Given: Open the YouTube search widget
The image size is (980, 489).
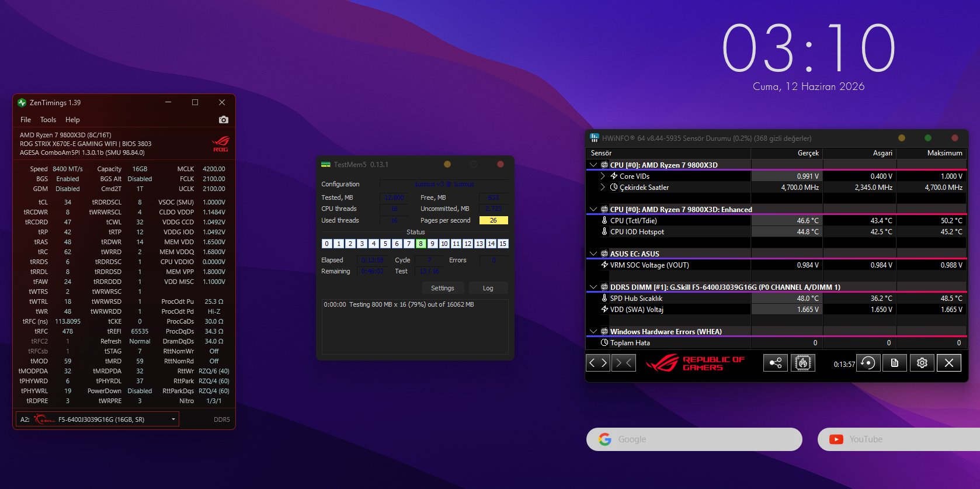Looking at the screenshot, I should pyautogui.click(x=899, y=439).
